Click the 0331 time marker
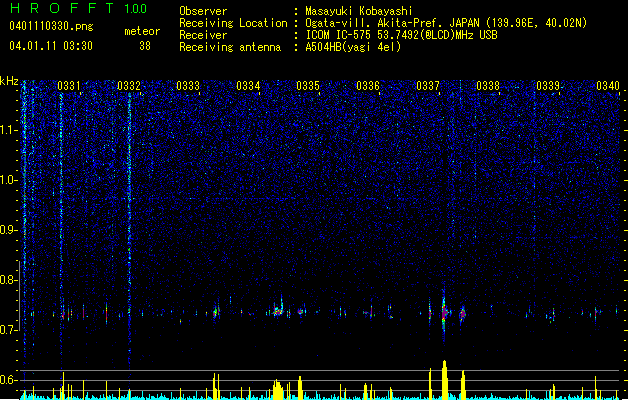Screen dimensions: 629x400 (x=69, y=86)
